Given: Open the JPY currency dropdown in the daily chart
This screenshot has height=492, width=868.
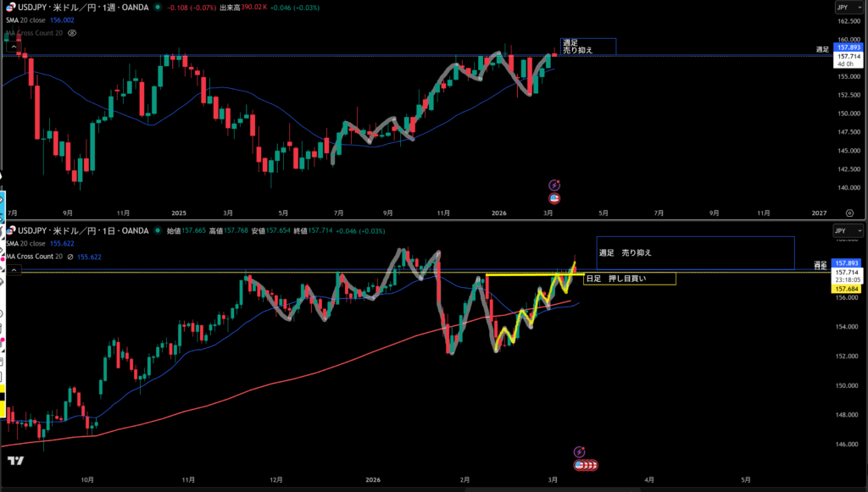Looking at the screenshot, I should pos(843,230).
